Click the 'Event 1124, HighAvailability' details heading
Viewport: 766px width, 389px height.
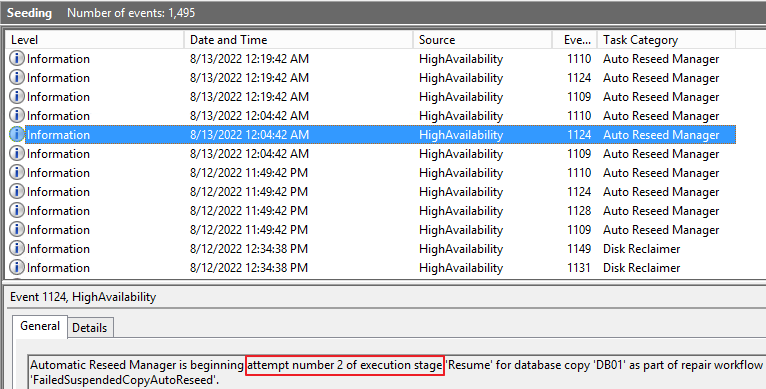83,297
